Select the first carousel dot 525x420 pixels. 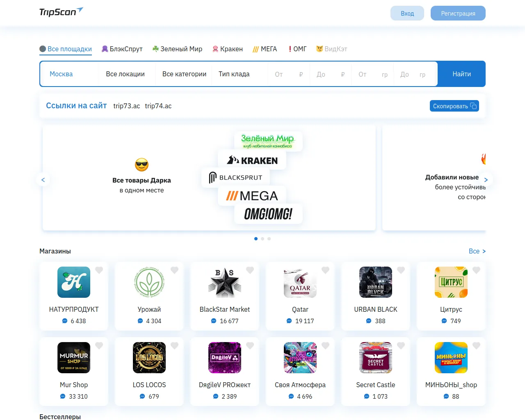coord(256,239)
